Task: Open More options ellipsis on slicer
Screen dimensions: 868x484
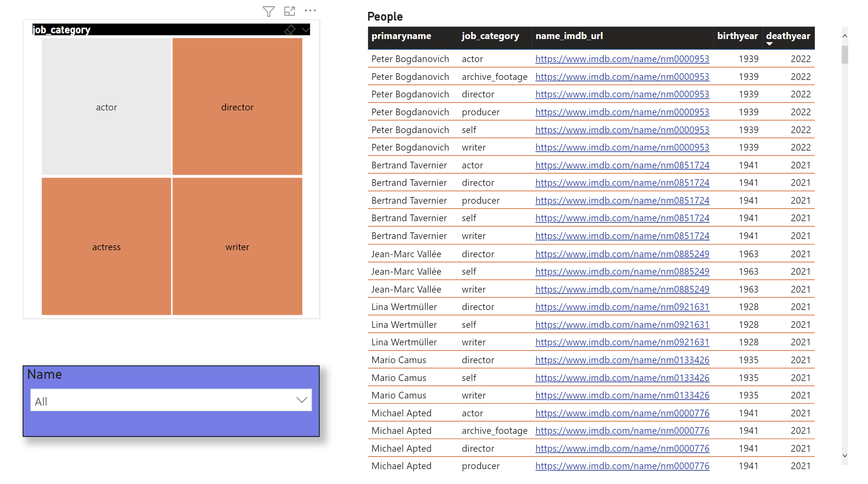Action: point(310,11)
